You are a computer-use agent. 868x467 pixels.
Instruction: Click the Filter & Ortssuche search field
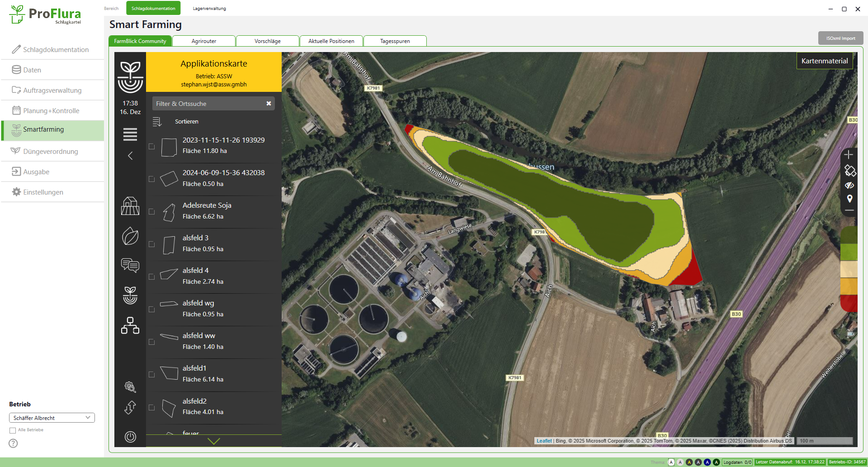(x=208, y=104)
